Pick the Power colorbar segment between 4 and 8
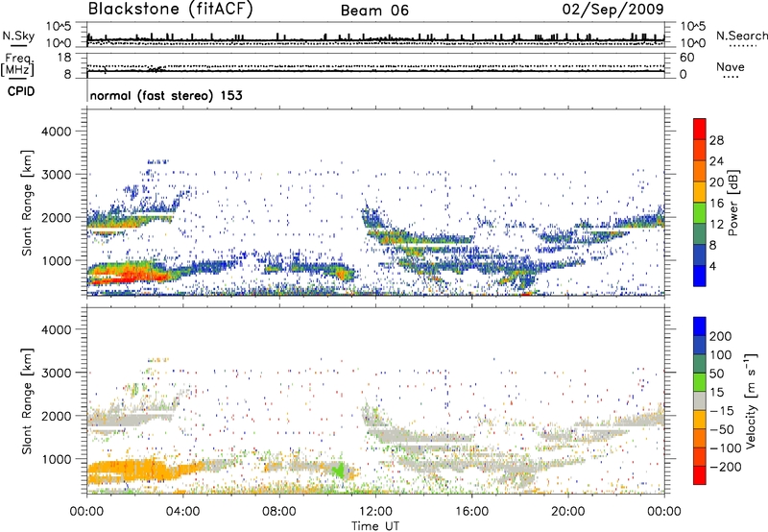The image size is (768, 532). pyautogui.click(x=700, y=255)
